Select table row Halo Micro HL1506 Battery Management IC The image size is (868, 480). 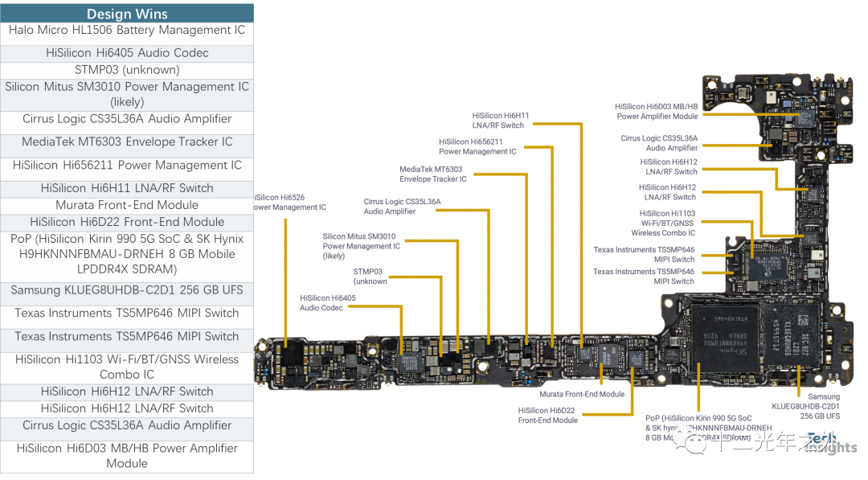127,34
